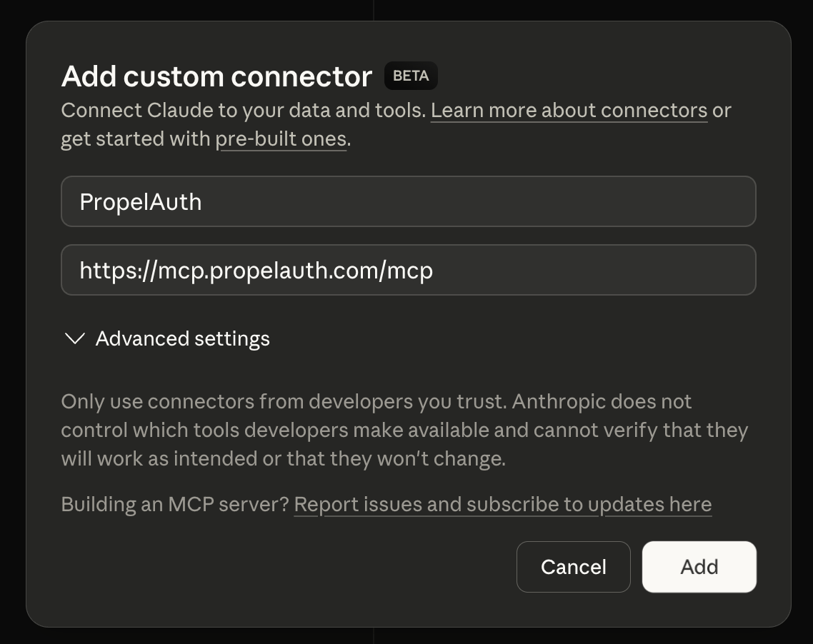This screenshot has height=644, width=813.
Task: Open the pre-built connectors page
Action: point(281,139)
